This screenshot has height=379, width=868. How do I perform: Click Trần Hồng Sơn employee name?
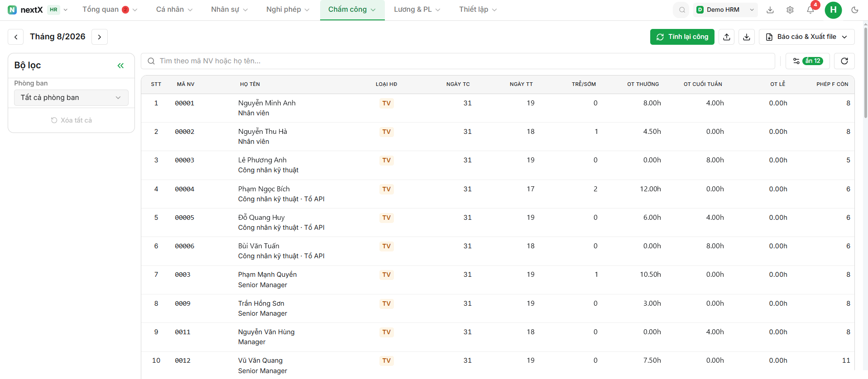(x=261, y=303)
